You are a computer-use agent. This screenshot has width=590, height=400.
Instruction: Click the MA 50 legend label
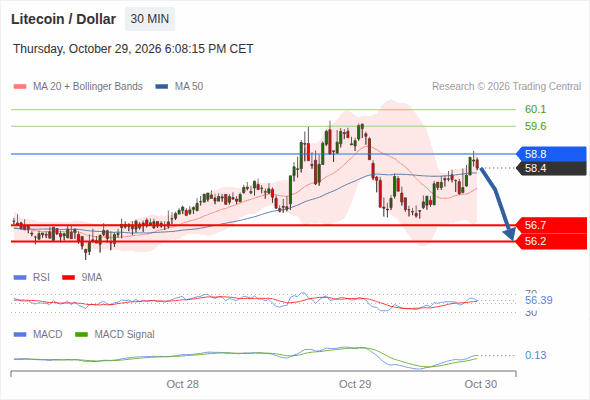(189, 87)
